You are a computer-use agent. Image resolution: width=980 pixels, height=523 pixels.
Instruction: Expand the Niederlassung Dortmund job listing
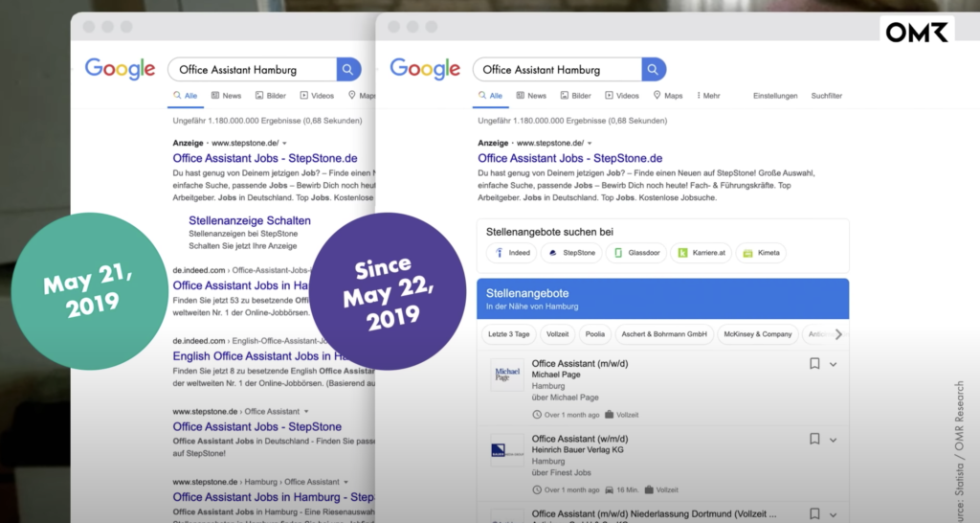pos(834,515)
